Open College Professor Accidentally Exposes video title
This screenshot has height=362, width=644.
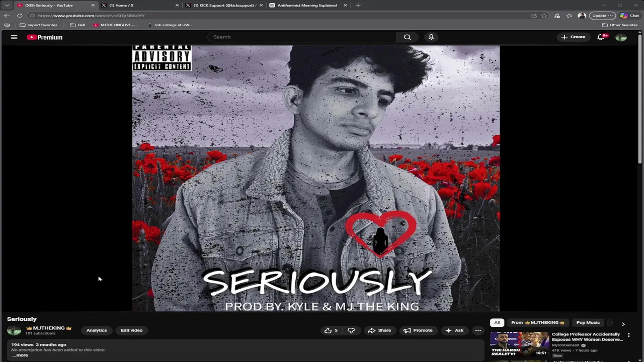[587, 337]
